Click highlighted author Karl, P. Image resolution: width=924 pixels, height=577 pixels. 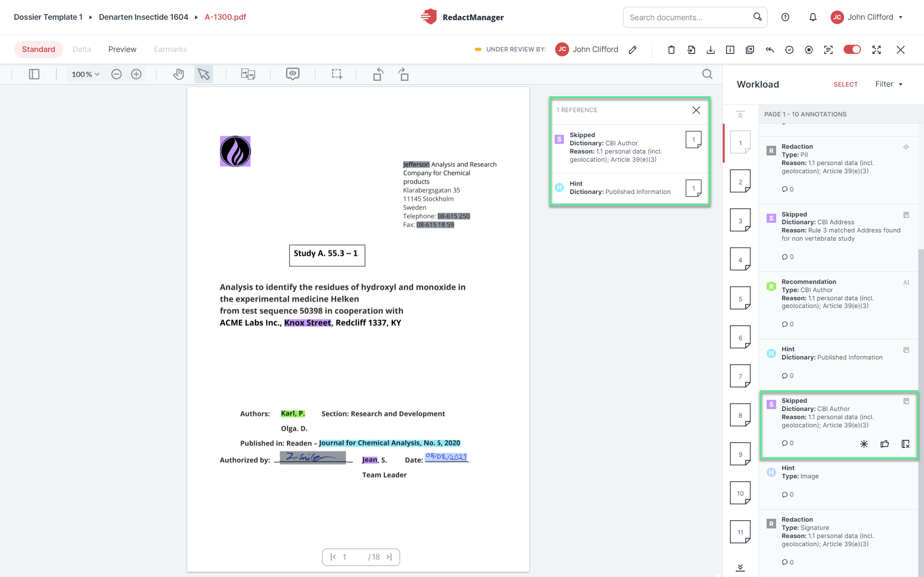pyautogui.click(x=293, y=413)
